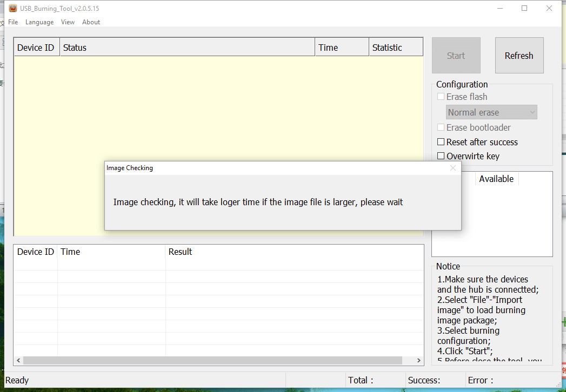Click the 'Notice' group label
Screen dimensions: 566x392
[448, 266]
